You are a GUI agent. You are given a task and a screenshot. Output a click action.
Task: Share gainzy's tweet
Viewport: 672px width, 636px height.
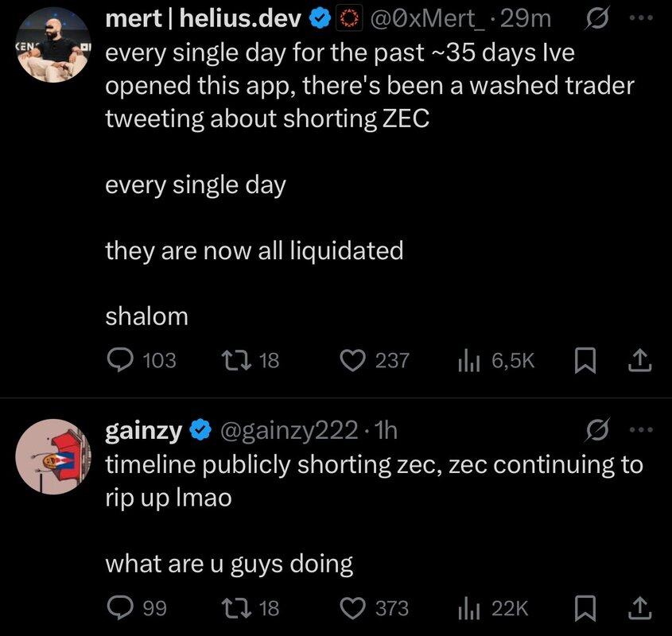[x=639, y=608]
